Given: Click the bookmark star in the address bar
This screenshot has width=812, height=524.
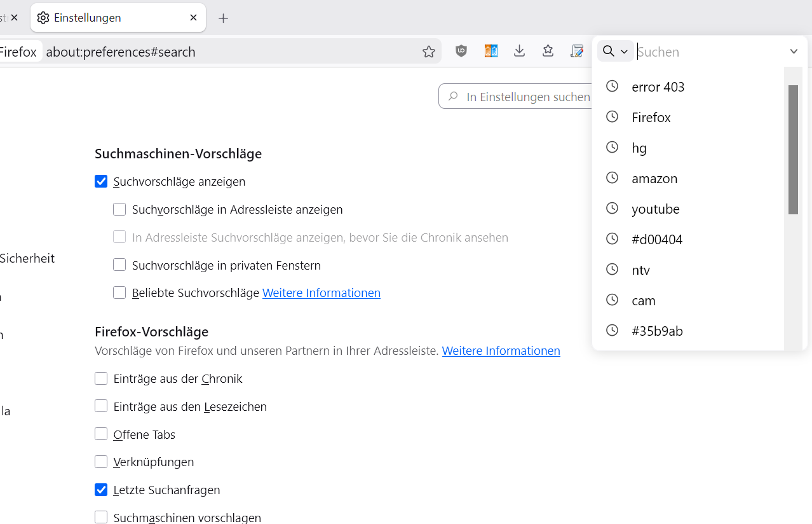Looking at the screenshot, I should coord(429,52).
